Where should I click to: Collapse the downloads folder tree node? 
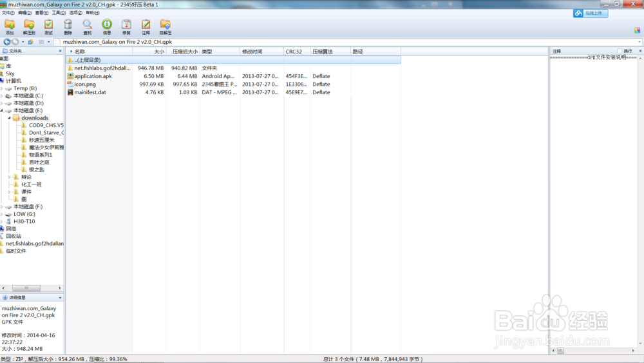pyautogui.click(x=10, y=118)
